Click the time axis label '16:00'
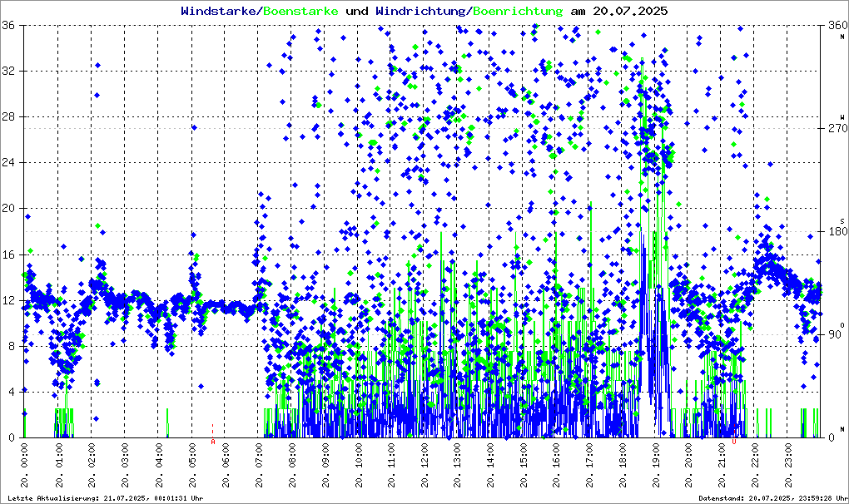Image resolution: width=849 pixels, height=504 pixels. click(x=557, y=457)
